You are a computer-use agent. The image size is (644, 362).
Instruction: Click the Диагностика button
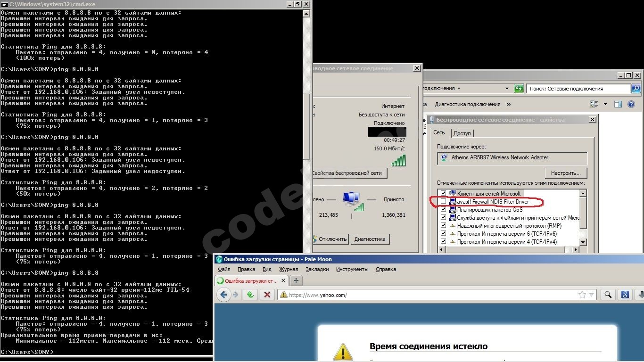click(370, 239)
